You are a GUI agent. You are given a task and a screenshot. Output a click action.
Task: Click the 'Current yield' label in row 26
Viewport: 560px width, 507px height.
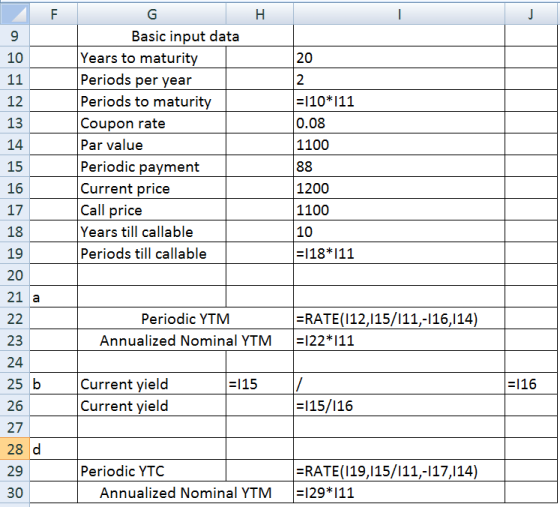tap(152, 406)
